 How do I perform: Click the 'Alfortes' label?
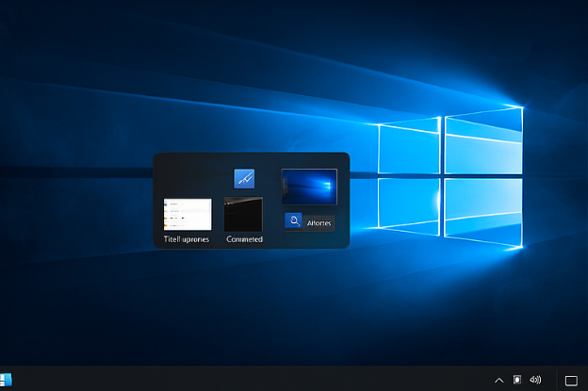coord(318,223)
